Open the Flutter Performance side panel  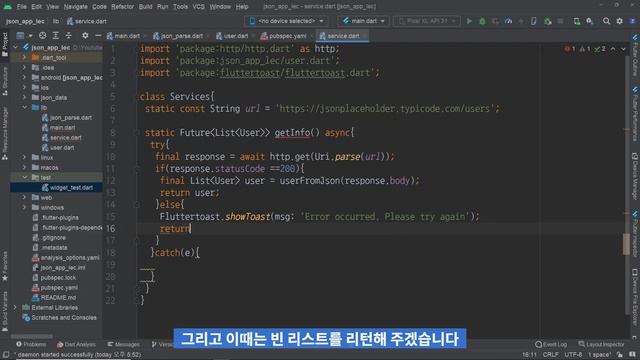(635, 113)
